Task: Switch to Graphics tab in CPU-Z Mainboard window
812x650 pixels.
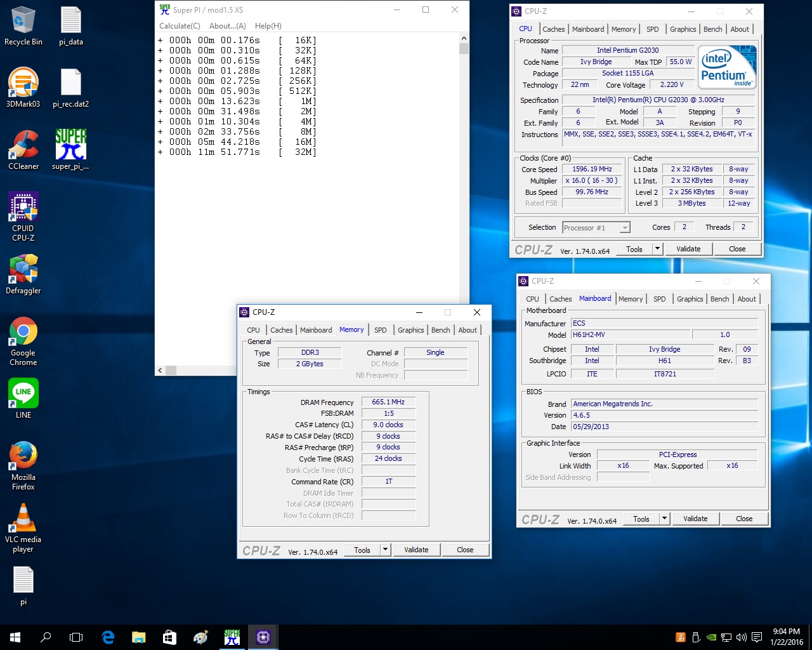Action: (x=690, y=299)
